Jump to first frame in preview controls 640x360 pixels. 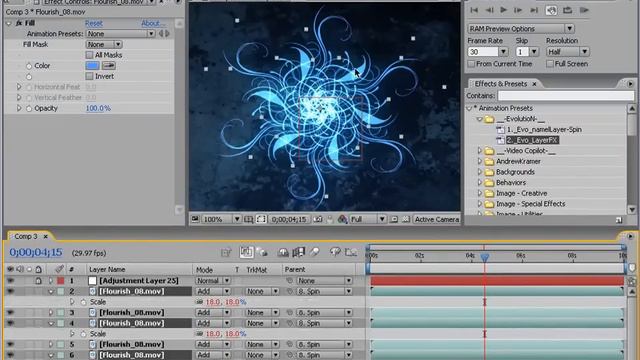coord(474,10)
